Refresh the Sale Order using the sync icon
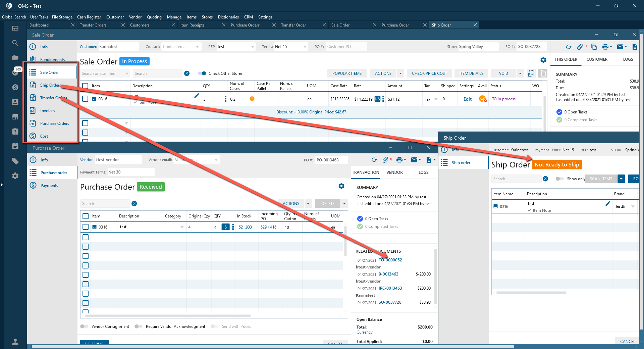 tap(569, 47)
